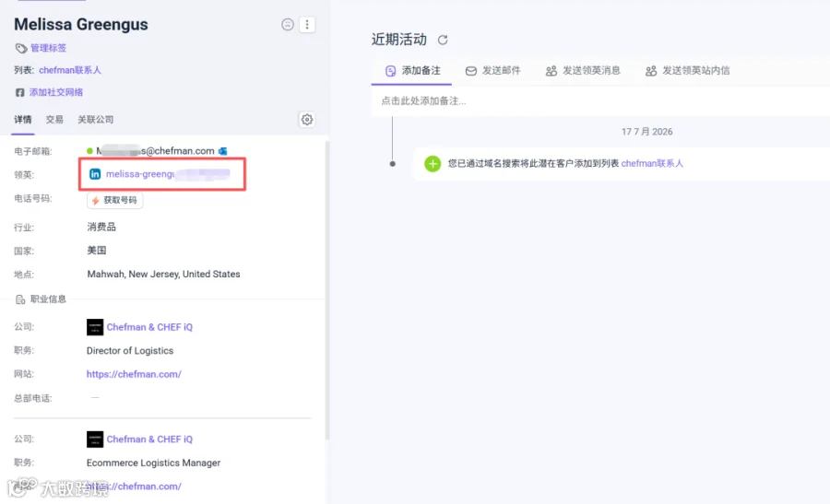Screen dimensions: 830x504
Task: Click the Director of Logistics title text
Action: [130, 351]
